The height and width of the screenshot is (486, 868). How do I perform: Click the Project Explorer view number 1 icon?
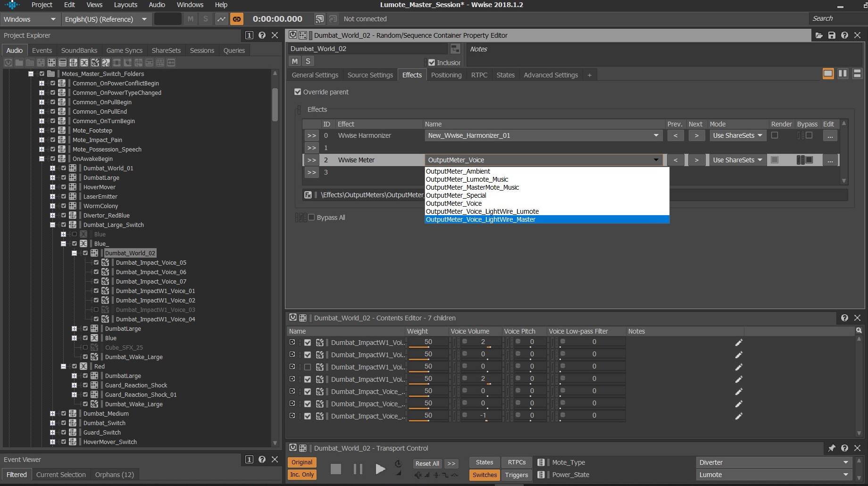coord(250,35)
